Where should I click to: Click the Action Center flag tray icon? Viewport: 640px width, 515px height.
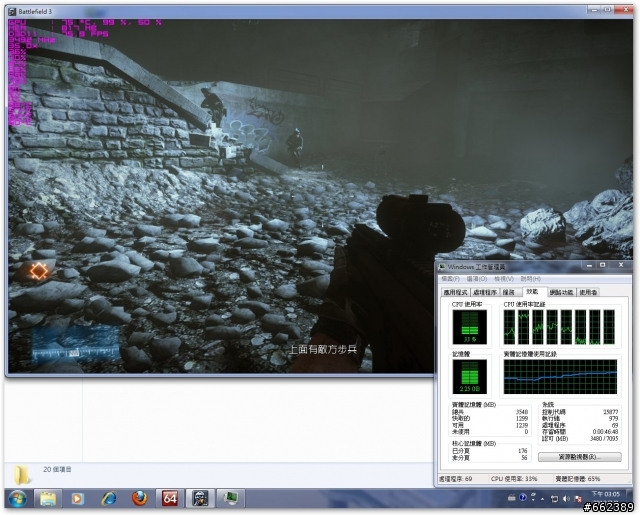point(578,499)
